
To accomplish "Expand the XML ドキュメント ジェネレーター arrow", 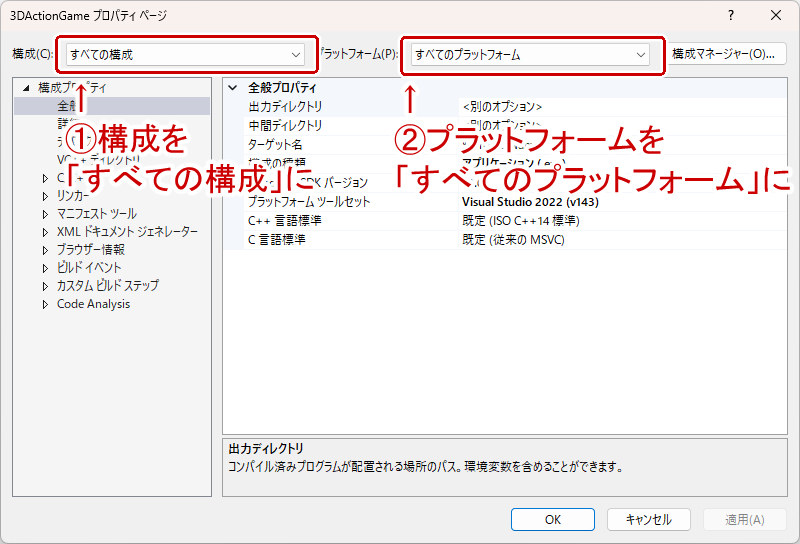I will pyautogui.click(x=45, y=232).
